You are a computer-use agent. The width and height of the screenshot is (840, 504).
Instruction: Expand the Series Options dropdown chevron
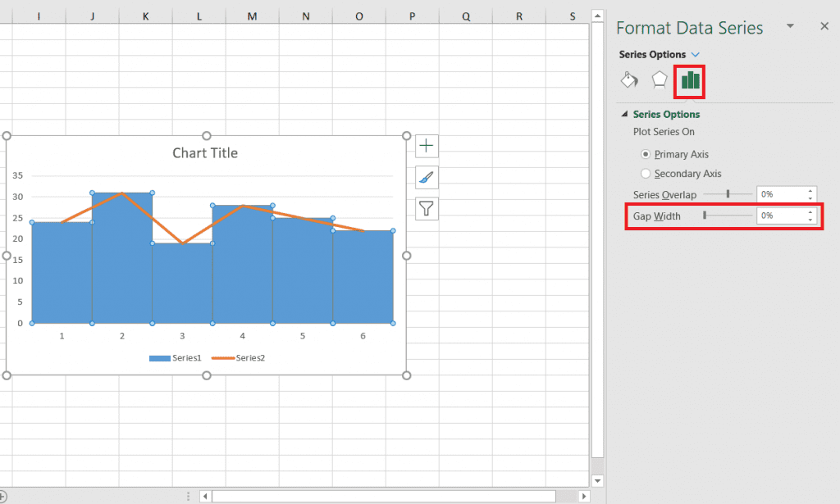coord(696,54)
